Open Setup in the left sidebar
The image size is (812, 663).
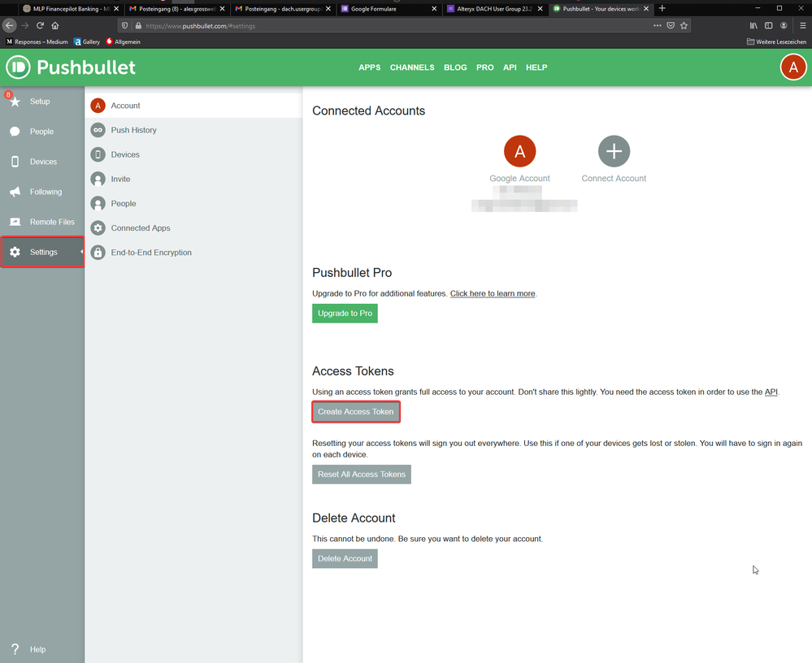click(42, 102)
